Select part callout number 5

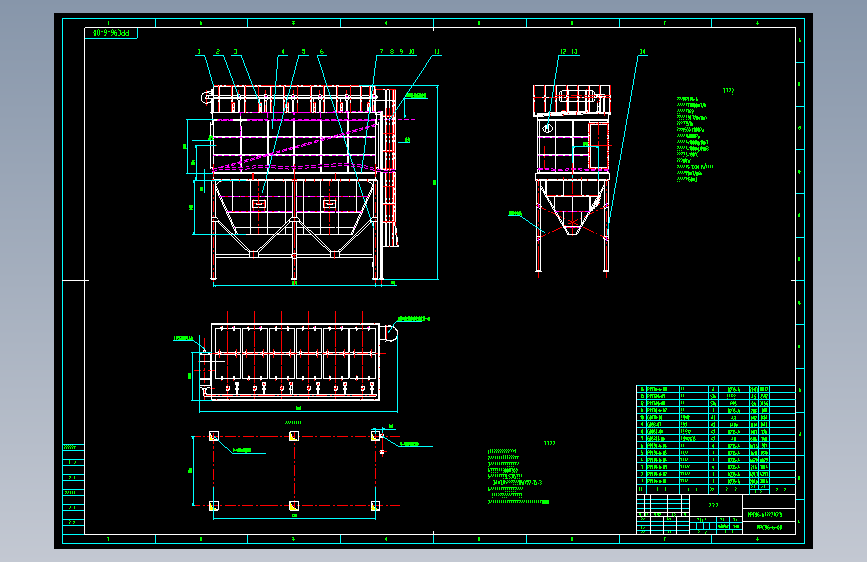pyautogui.click(x=304, y=51)
